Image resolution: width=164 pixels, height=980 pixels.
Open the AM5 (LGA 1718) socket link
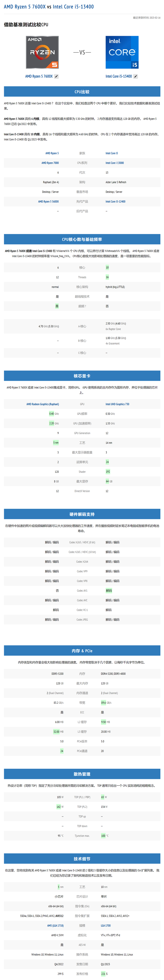coord(55,926)
